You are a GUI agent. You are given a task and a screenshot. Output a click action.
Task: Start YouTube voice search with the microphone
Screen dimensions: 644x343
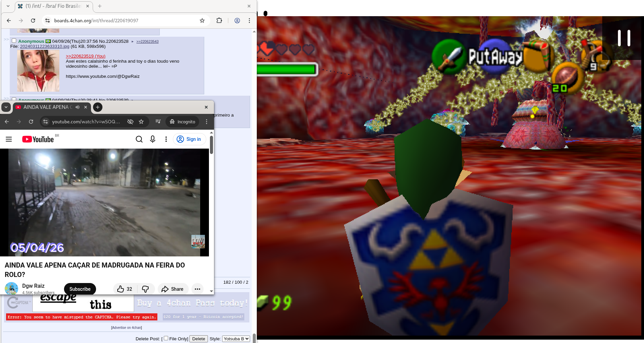153,139
